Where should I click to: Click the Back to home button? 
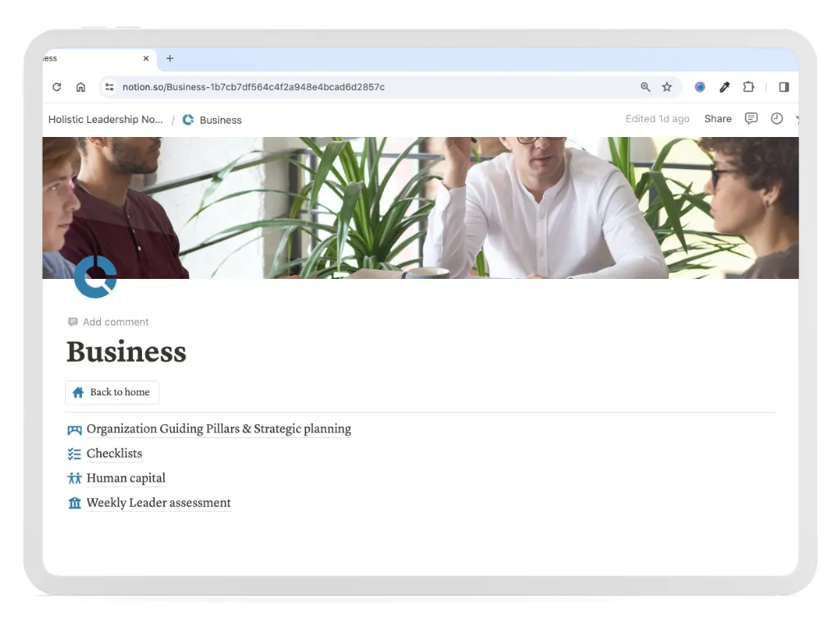tap(112, 392)
